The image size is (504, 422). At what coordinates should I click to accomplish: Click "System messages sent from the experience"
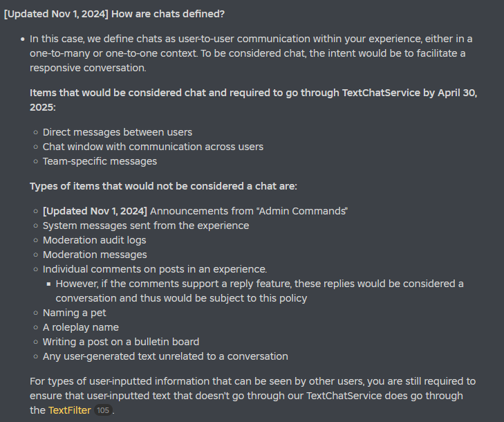[146, 226]
